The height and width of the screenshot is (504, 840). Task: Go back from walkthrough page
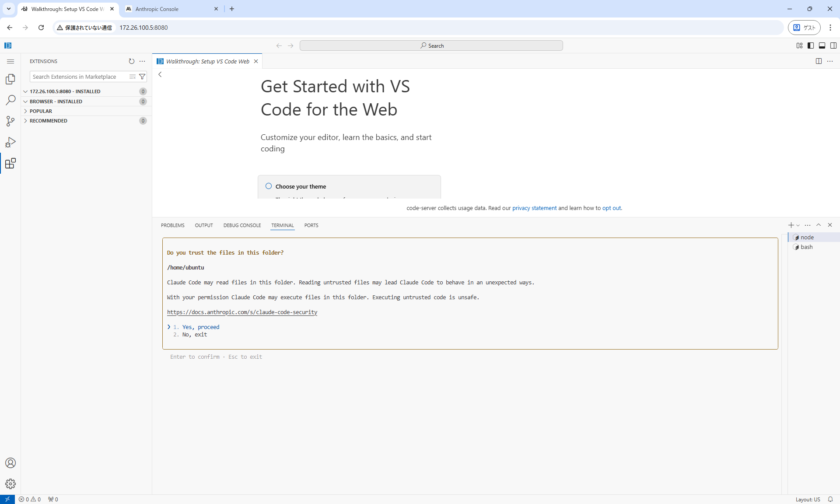[160, 74]
